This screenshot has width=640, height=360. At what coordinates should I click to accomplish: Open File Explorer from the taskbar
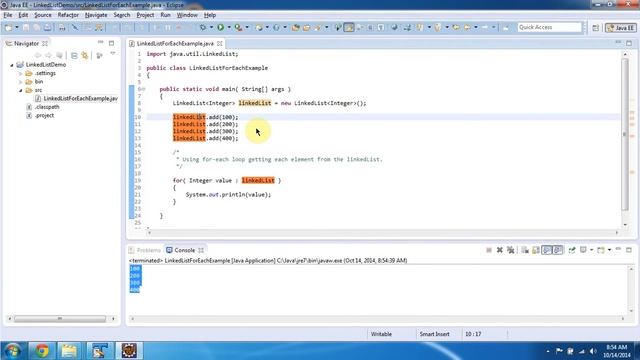(69, 351)
